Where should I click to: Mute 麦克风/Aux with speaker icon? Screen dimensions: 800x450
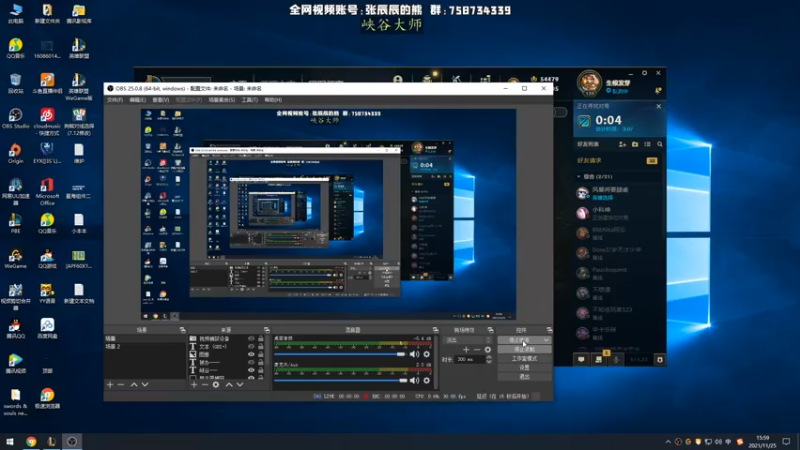pyautogui.click(x=414, y=380)
